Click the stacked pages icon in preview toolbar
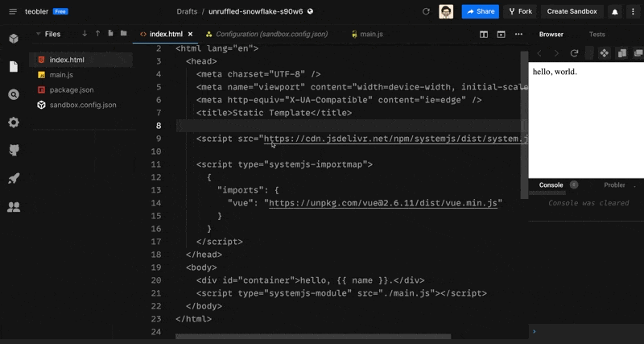The width and height of the screenshot is (644, 344). tap(621, 53)
